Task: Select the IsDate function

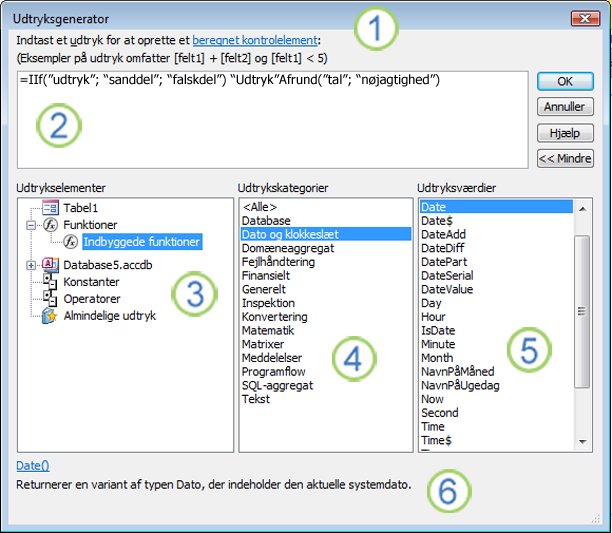Action: (496, 330)
